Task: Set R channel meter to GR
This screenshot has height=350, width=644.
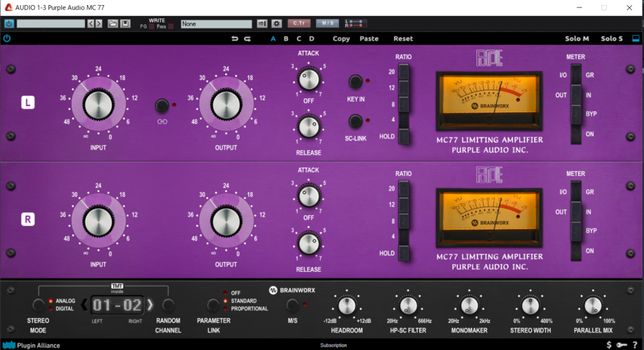Action: point(576,191)
